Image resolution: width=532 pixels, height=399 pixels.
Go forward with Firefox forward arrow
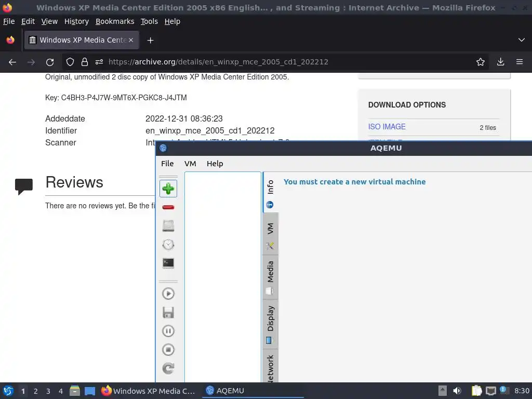click(x=31, y=62)
